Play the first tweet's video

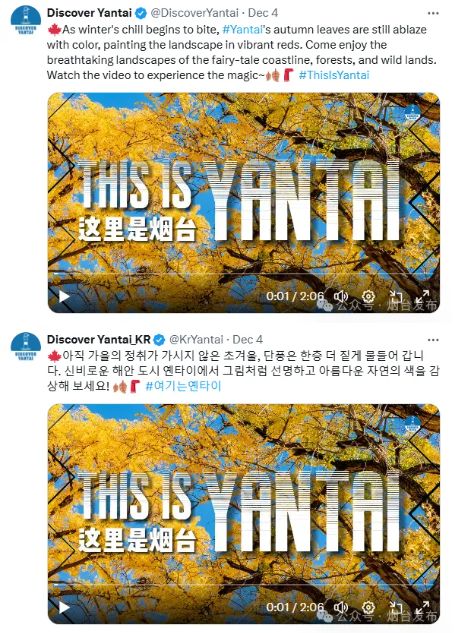click(x=64, y=297)
